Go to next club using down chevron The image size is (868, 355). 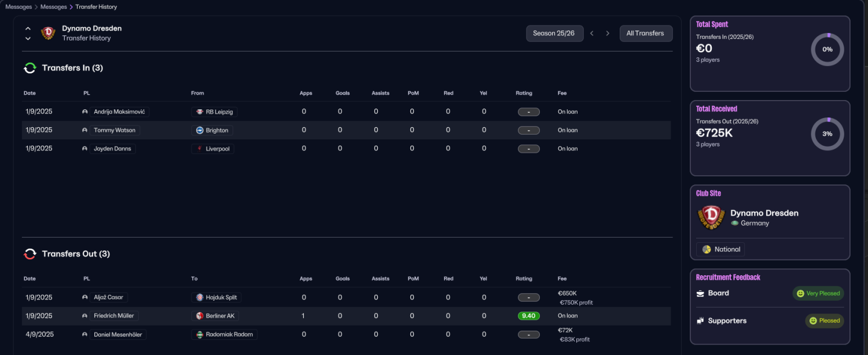coord(28,39)
